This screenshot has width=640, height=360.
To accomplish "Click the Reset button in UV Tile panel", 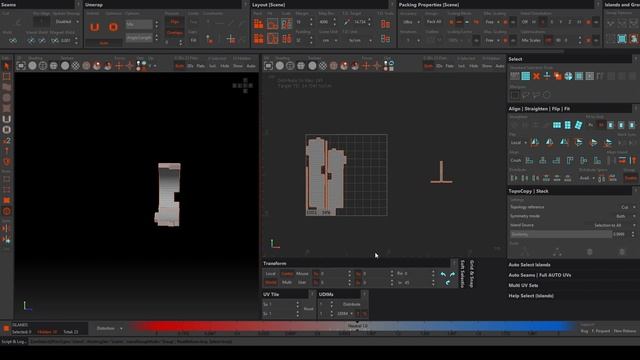I will coord(309,309).
